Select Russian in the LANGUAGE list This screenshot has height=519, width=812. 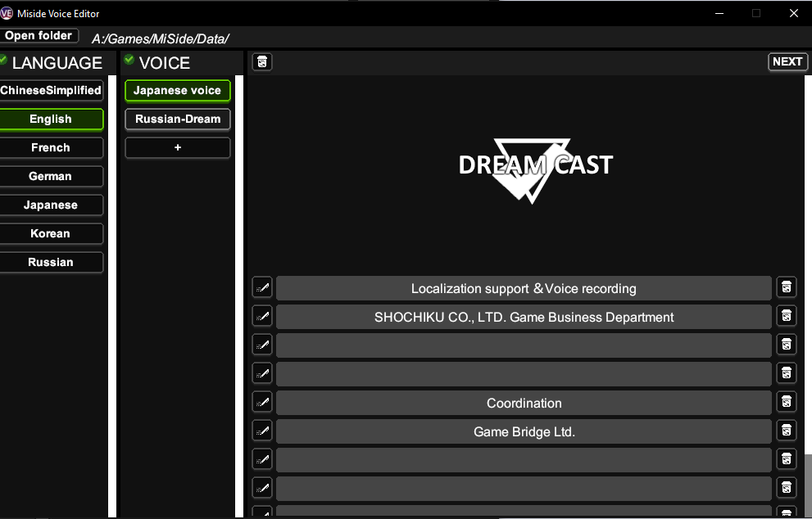51,262
